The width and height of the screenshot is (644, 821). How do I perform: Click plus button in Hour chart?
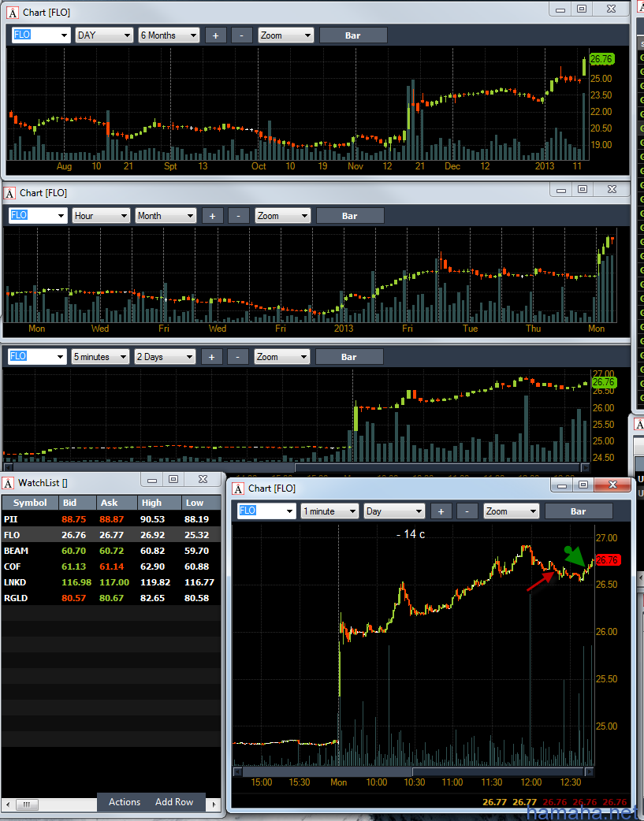pyautogui.click(x=212, y=216)
